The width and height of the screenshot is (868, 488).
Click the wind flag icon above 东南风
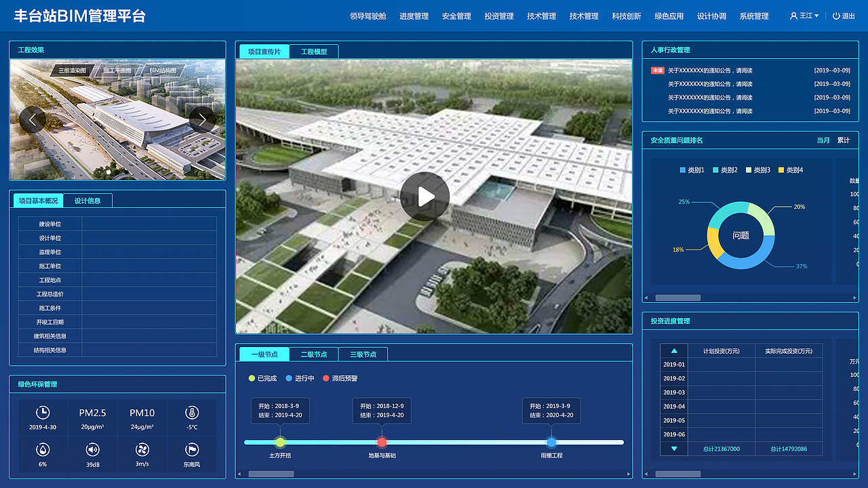[192, 449]
